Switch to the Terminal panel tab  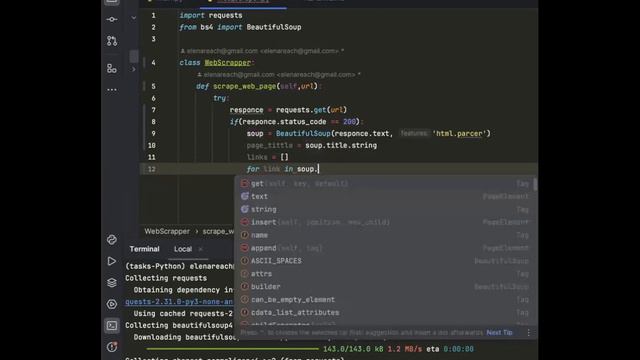(144, 249)
